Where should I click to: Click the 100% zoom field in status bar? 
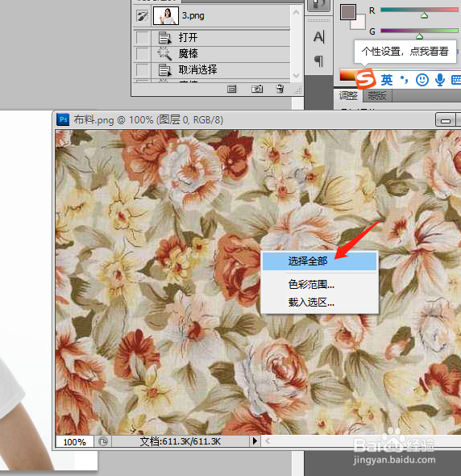75,441
